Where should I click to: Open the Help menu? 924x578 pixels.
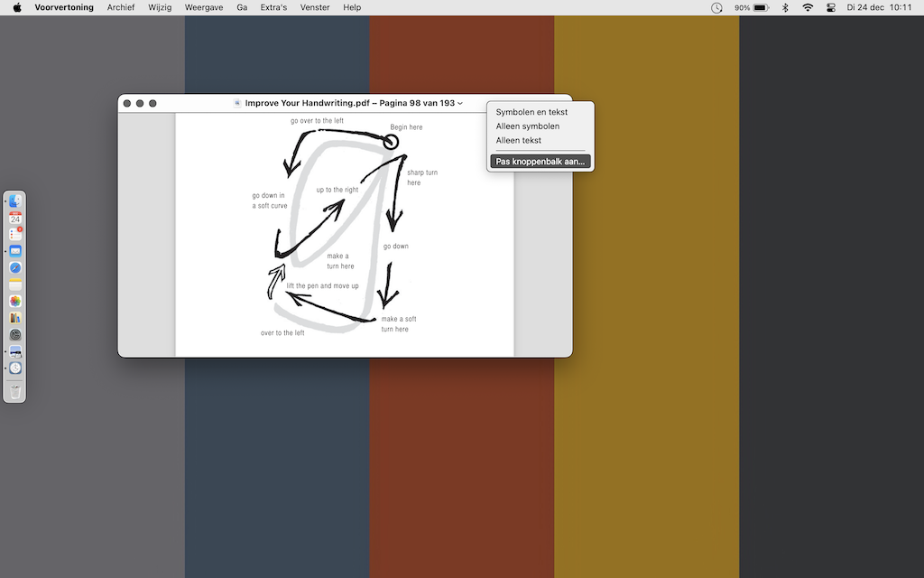tap(352, 7)
